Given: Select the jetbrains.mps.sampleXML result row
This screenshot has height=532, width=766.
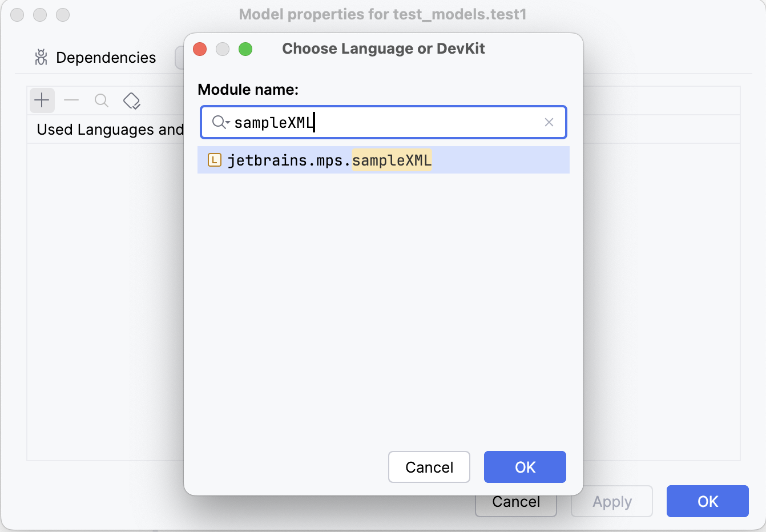Looking at the screenshot, I should pos(384,160).
